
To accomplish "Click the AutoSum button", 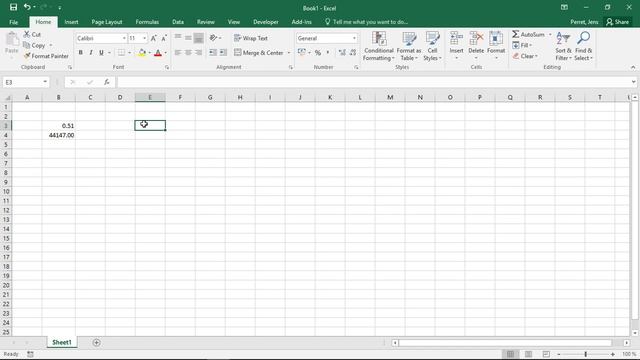I will 529,35.
